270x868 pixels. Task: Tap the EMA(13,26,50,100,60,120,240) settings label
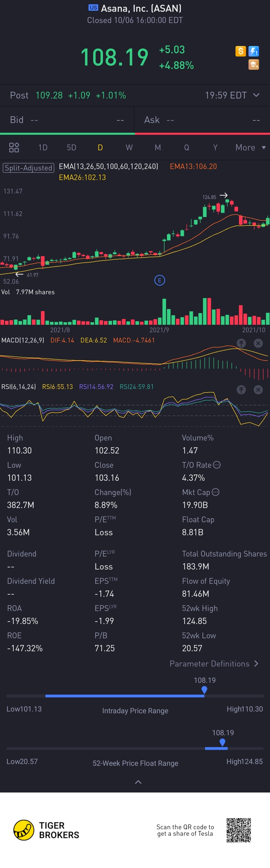(108, 166)
